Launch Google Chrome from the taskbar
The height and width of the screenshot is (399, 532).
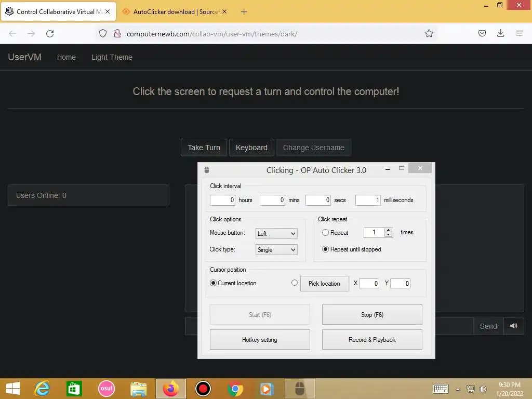(x=235, y=389)
